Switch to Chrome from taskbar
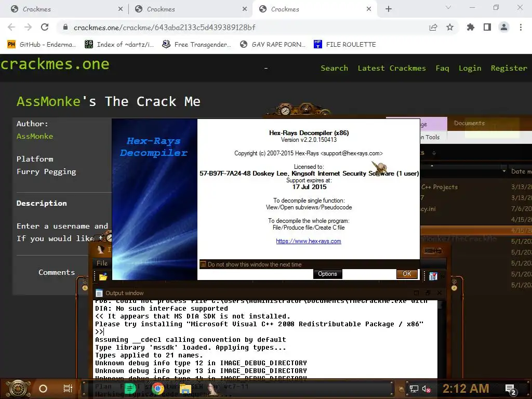Screen dimensions: 532x399 158,389
